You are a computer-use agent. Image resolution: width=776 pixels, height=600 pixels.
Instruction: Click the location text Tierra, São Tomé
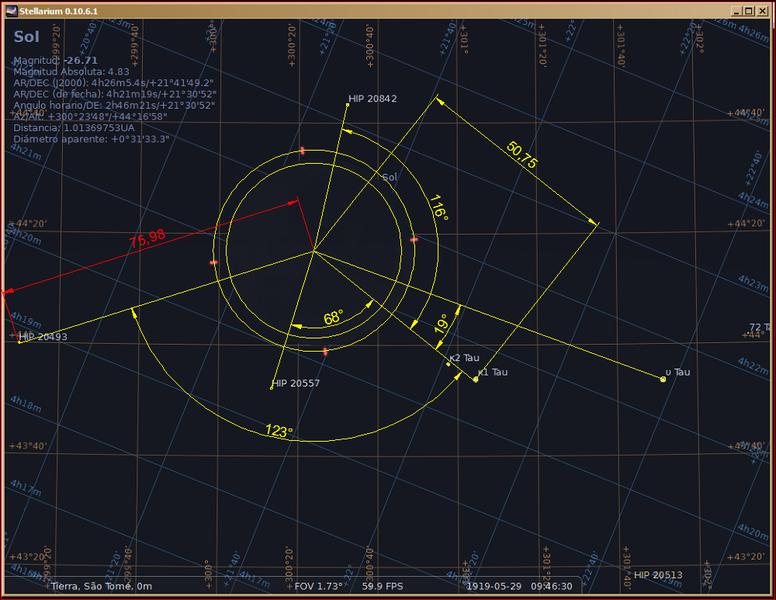tap(101, 587)
